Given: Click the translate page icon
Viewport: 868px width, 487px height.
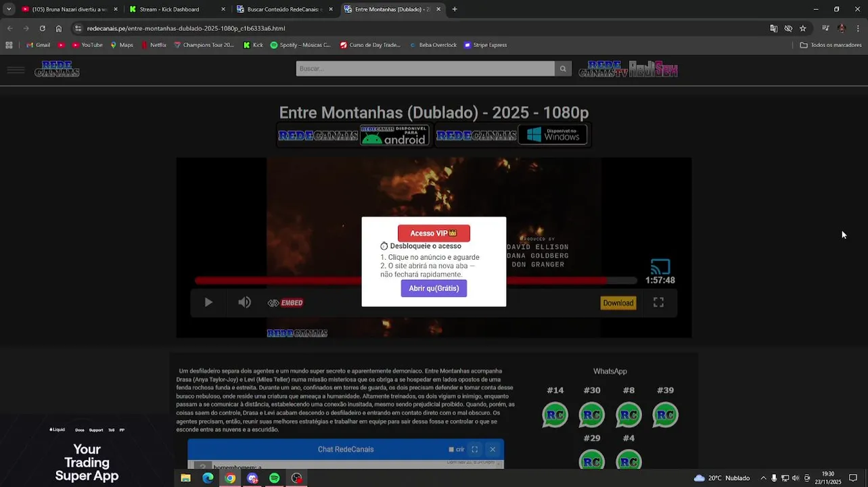Looking at the screenshot, I should coord(773,28).
